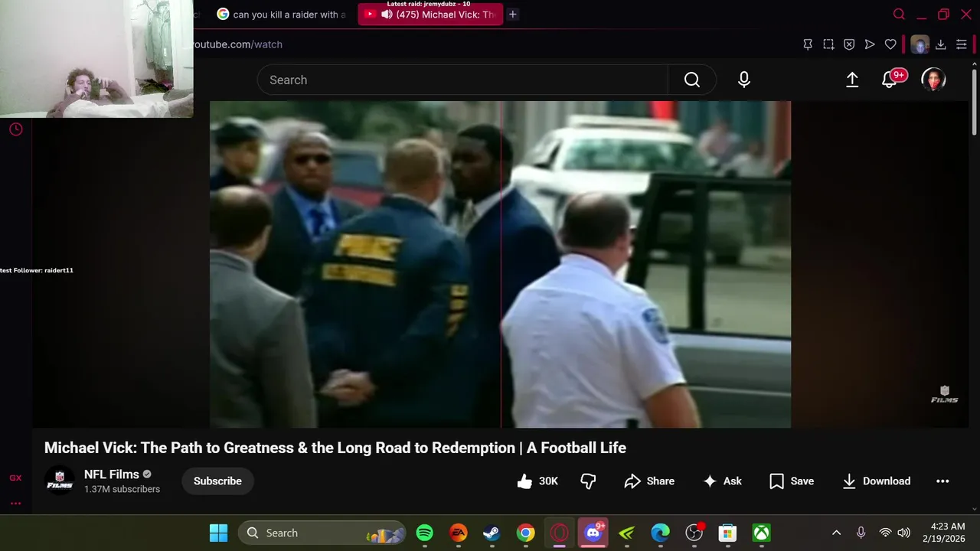Click the YouTube search magnifier button
This screenshot has height=551, width=980.
(x=692, y=80)
